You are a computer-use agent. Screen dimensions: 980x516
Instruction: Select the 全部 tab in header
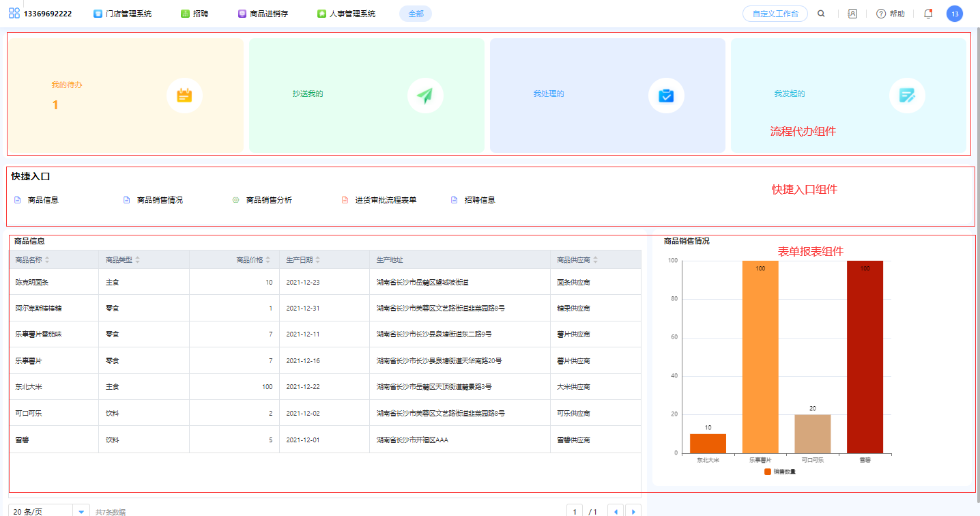point(416,14)
